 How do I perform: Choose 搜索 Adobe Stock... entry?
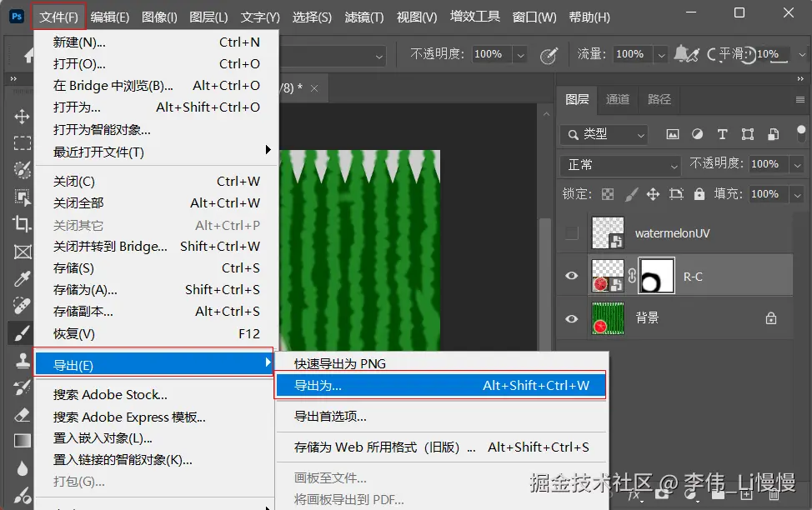pyautogui.click(x=155, y=394)
